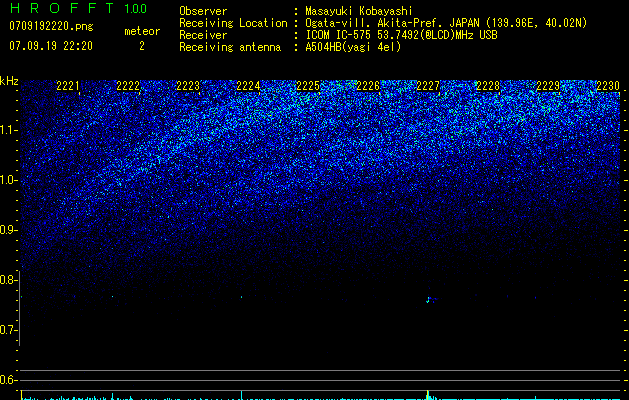
Task: Click the 2222 time marker
Action: 128,86
